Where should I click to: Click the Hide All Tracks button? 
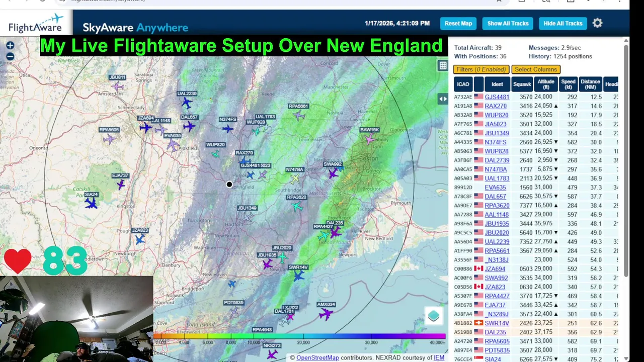(563, 23)
